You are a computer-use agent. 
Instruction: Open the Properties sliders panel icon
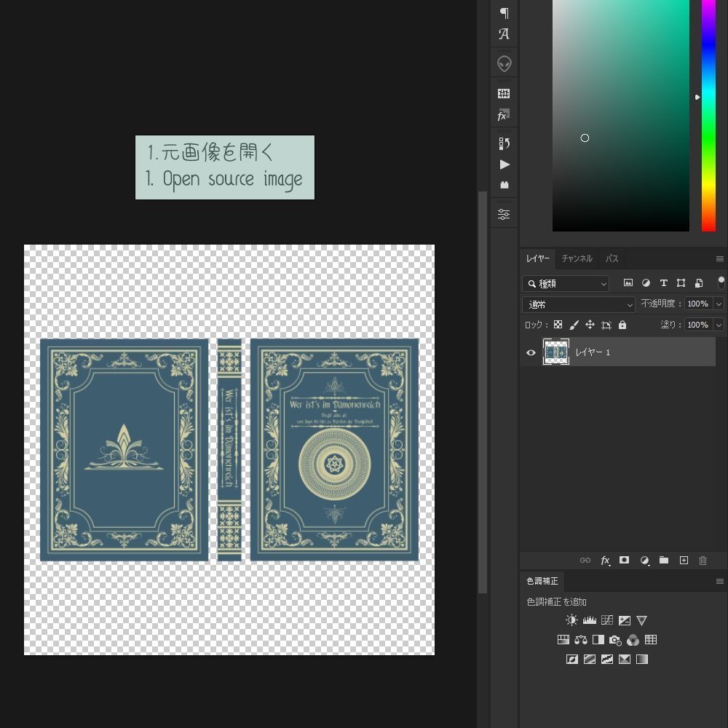coord(504,215)
